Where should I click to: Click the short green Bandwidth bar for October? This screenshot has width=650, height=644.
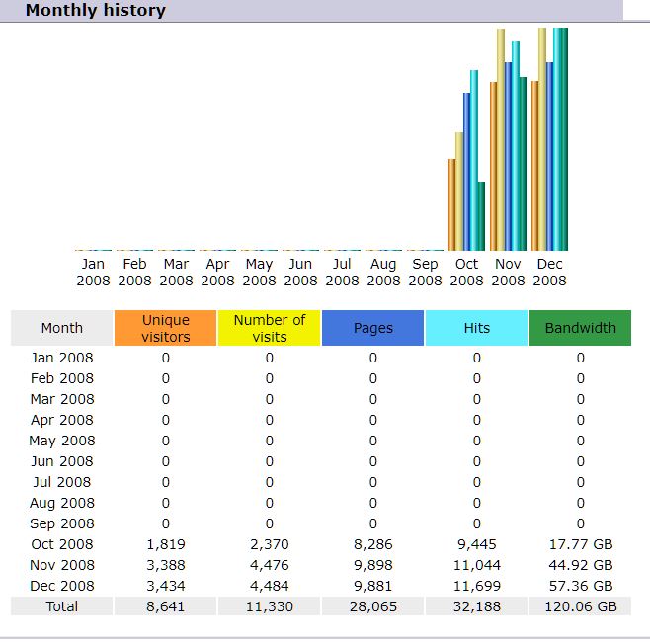[481, 216]
